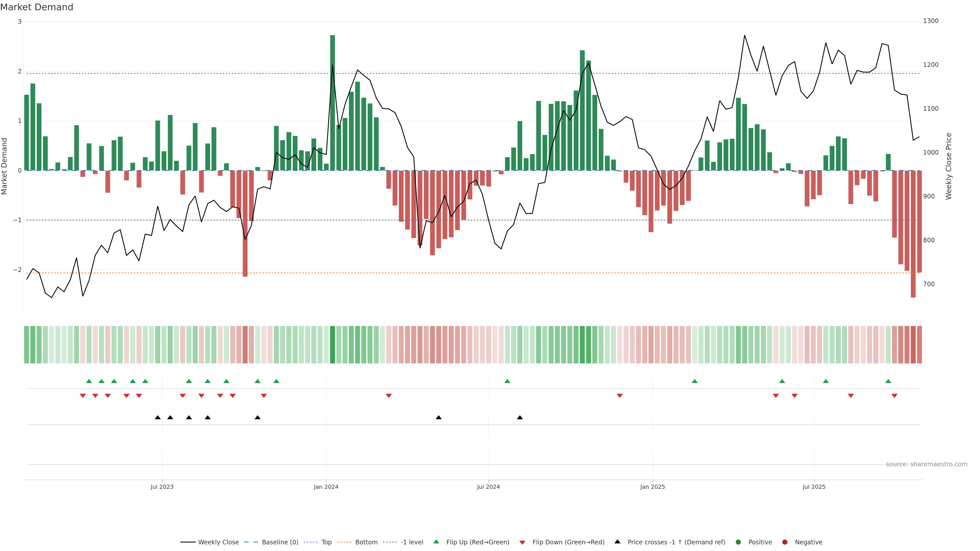Click the Flip Down marker between Jan and Jul 2024
This screenshot has width=980, height=551.
388,396
